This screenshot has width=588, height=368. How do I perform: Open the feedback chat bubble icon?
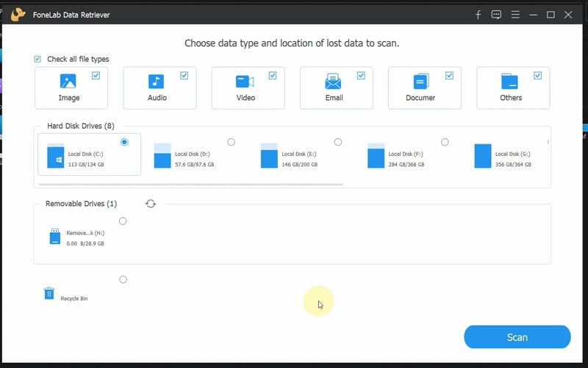[496, 15]
